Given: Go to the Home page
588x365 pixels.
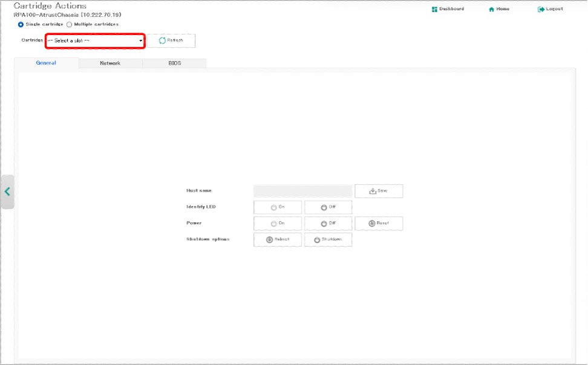Looking at the screenshot, I should click(499, 9).
